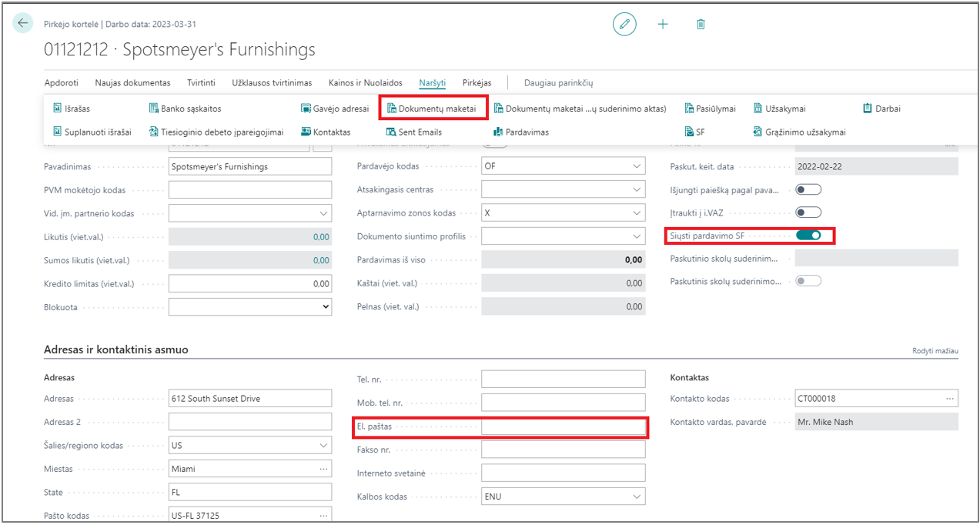The image size is (980, 525).
Task: Expand Šalies/regiono kodas dropdown
Action: pyautogui.click(x=323, y=445)
